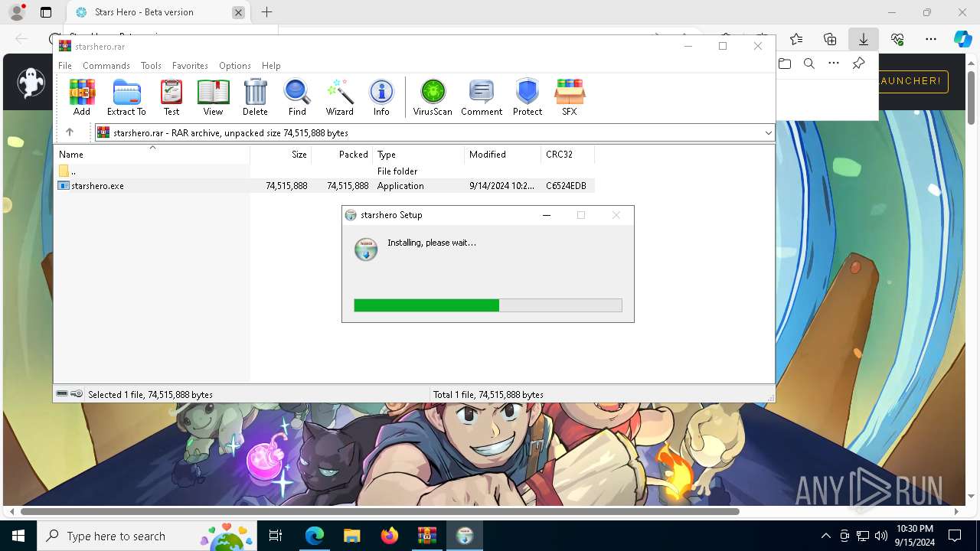Click the browser profile avatar
The width and height of the screenshot is (980, 551).
coord(16,12)
